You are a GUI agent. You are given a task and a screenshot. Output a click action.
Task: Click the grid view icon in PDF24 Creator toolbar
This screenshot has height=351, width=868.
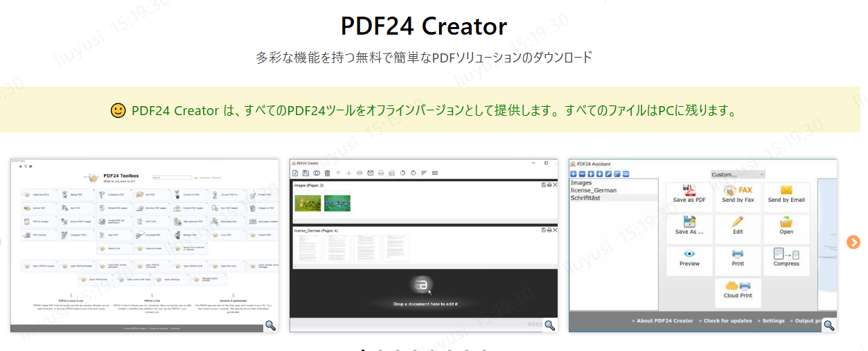pos(434,173)
